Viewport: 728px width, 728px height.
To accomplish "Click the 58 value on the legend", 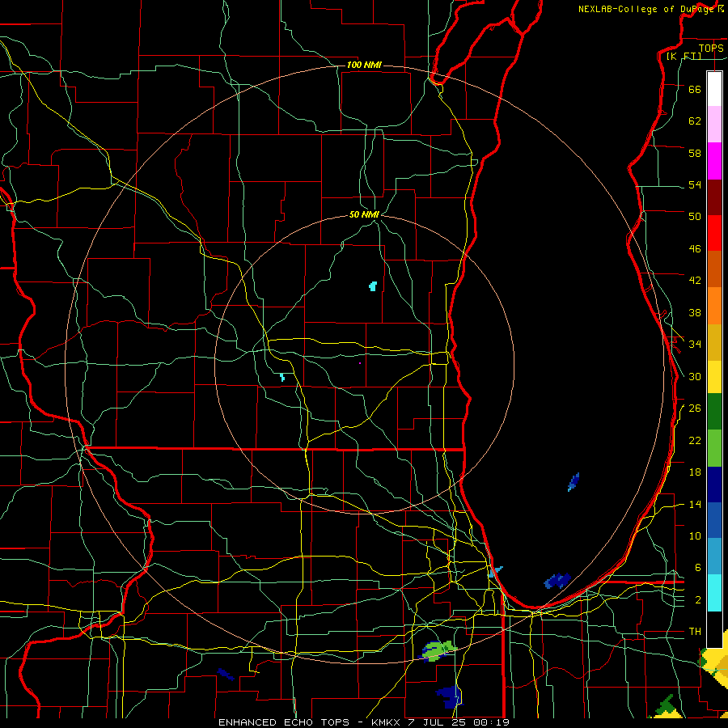I will point(695,153).
